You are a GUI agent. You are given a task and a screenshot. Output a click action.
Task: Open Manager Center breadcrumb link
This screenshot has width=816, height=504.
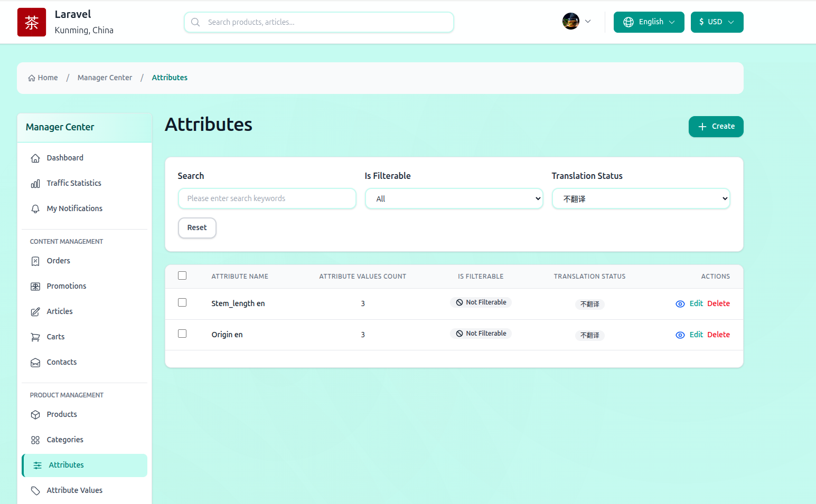(105, 78)
